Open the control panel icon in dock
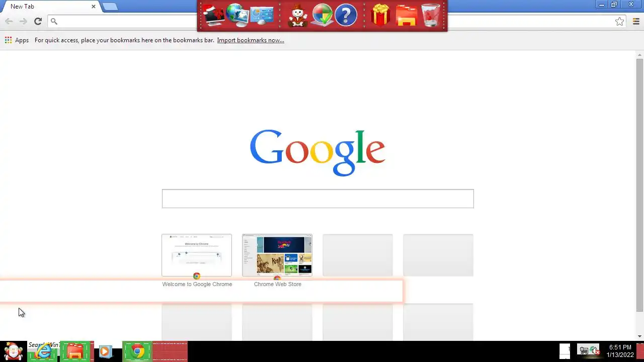 [x=262, y=15]
